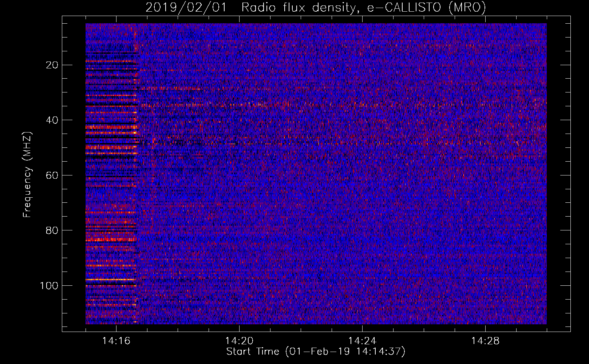Viewport: 589px width, 364px height.
Task: Select the 14:20 time tick label
Action: pos(239,341)
